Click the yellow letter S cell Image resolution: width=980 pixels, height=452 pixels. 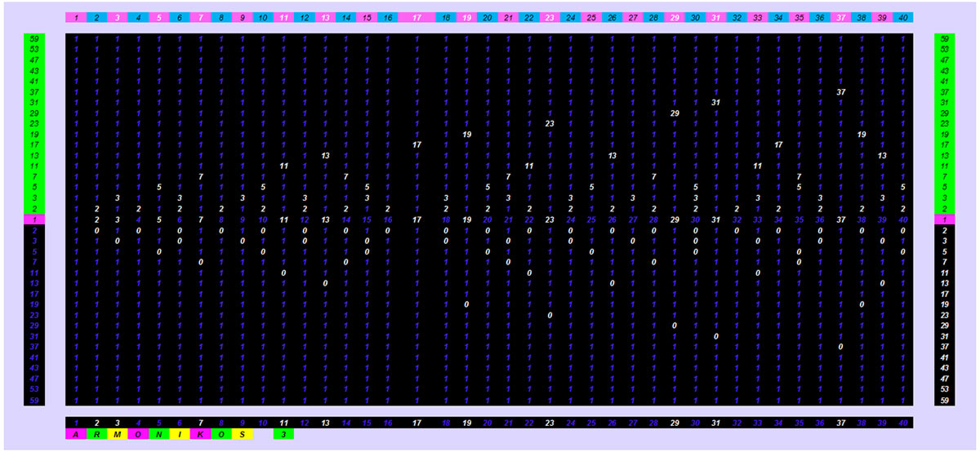(242, 434)
